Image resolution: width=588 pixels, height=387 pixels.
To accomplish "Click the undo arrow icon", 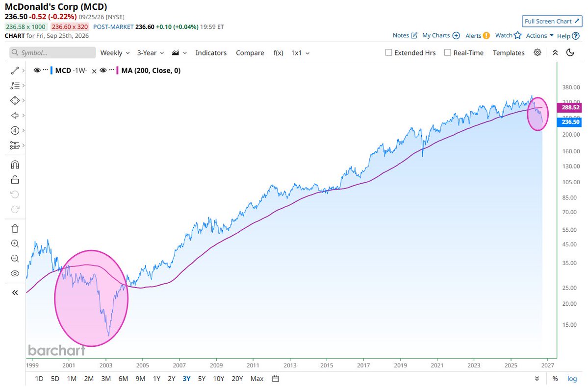I will point(15,194).
